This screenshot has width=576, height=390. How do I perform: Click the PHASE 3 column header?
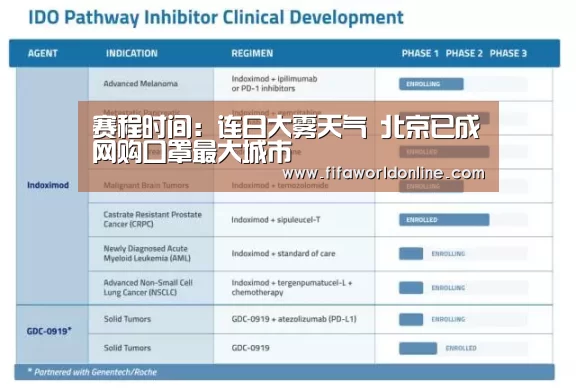pyautogui.click(x=508, y=54)
